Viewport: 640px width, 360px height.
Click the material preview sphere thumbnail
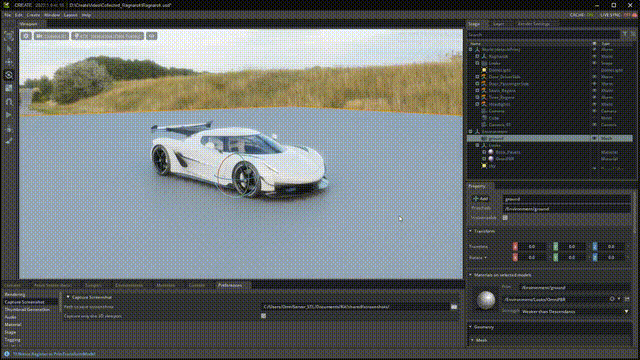[x=486, y=300]
